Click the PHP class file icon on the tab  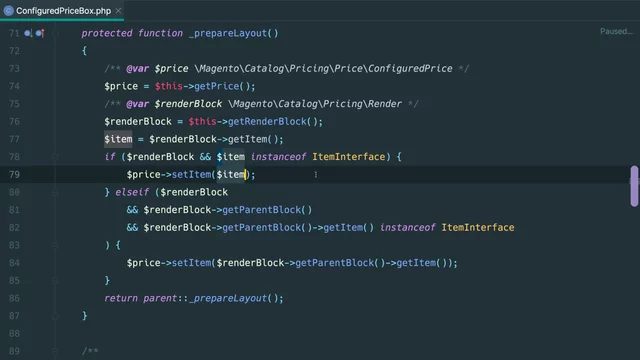coord(9,11)
